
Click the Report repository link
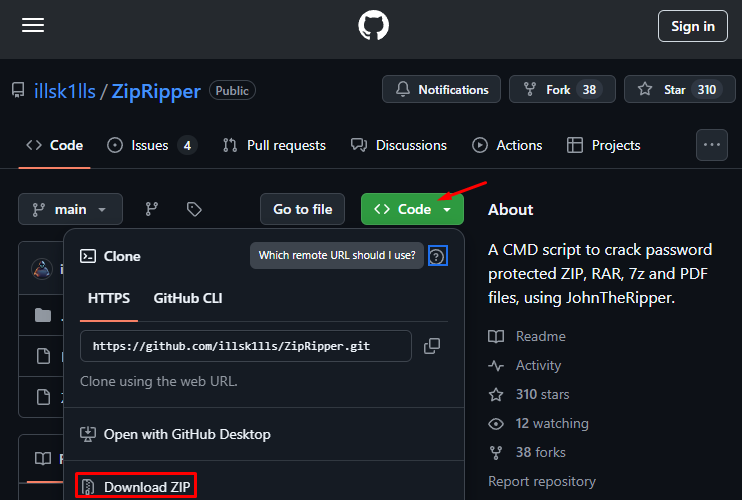(542, 481)
